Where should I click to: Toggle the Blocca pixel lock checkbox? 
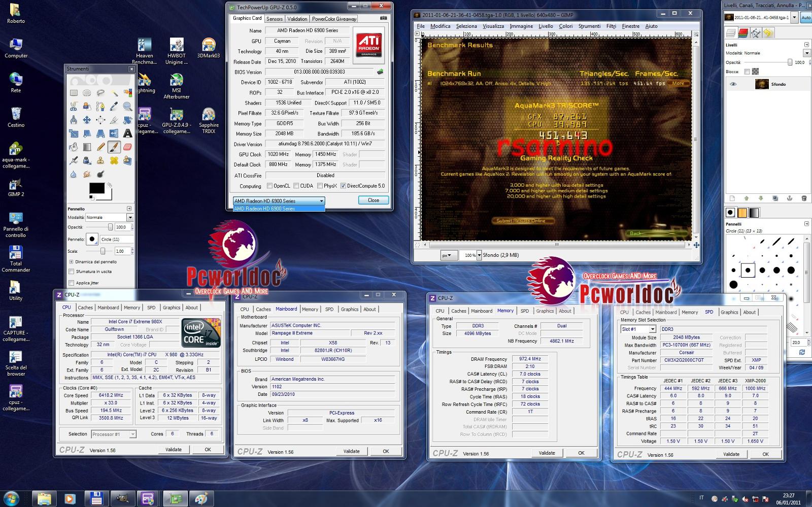click(747, 72)
